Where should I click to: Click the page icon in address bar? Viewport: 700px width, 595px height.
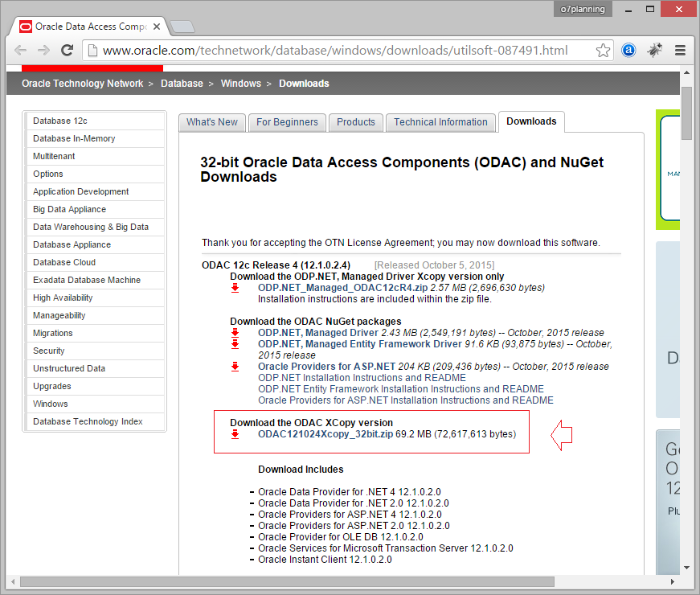(x=92, y=51)
